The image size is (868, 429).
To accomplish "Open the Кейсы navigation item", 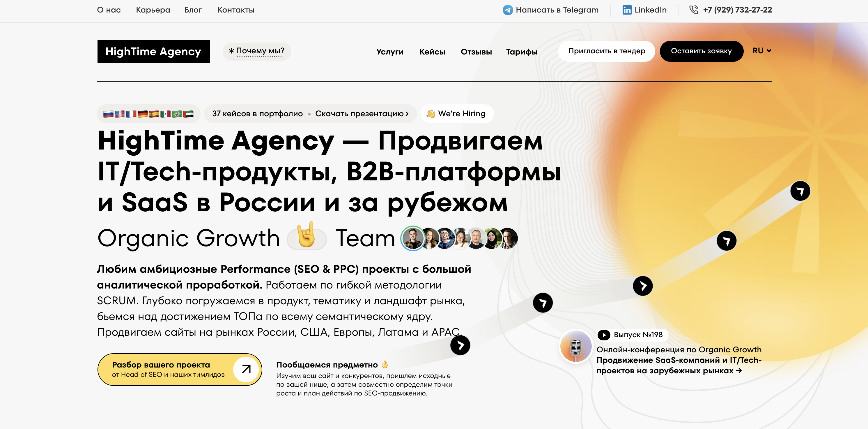I will tap(433, 52).
